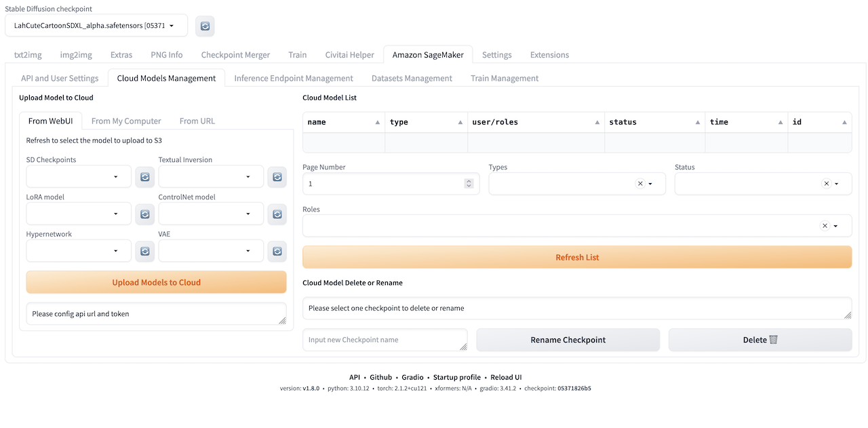Screen dimensions: 868x428
Task: Clear the Status filter selection
Action: [826, 184]
